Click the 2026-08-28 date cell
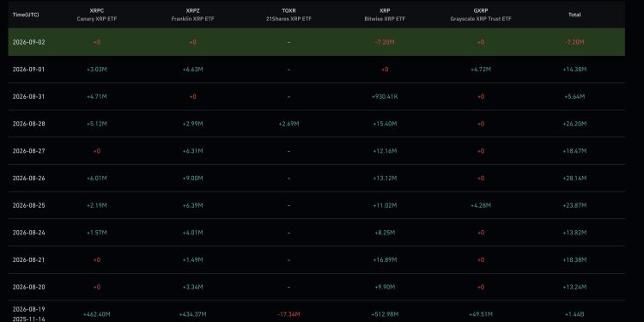 coord(28,124)
